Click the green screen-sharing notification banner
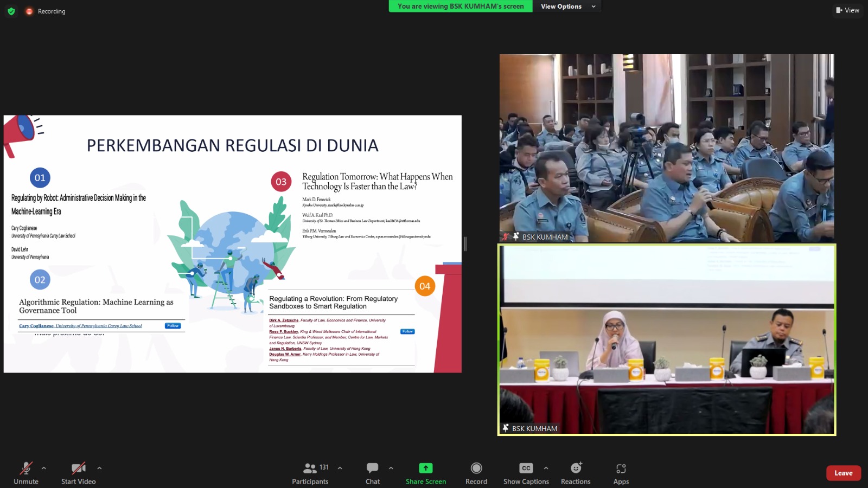Image resolution: width=868 pixels, height=488 pixels. click(460, 7)
